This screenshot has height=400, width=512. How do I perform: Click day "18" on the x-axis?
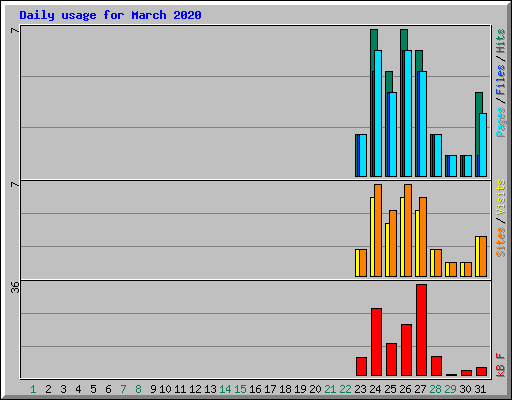(285, 389)
